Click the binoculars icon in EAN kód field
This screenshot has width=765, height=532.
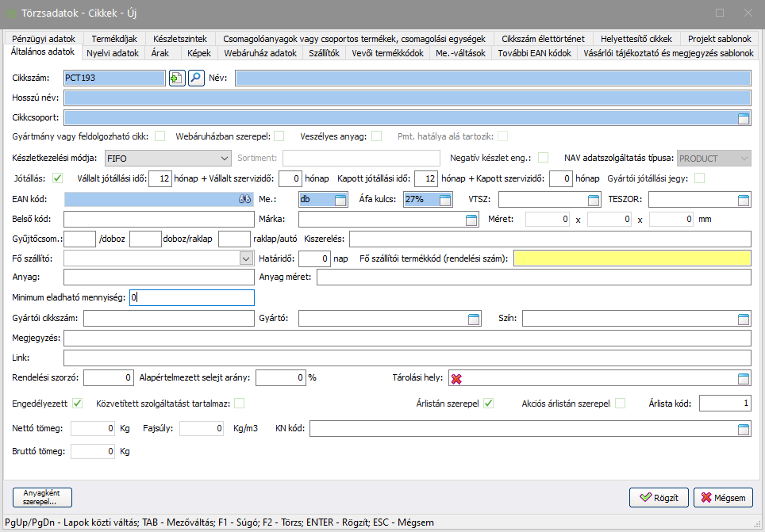pyautogui.click(x=244, y=200)
